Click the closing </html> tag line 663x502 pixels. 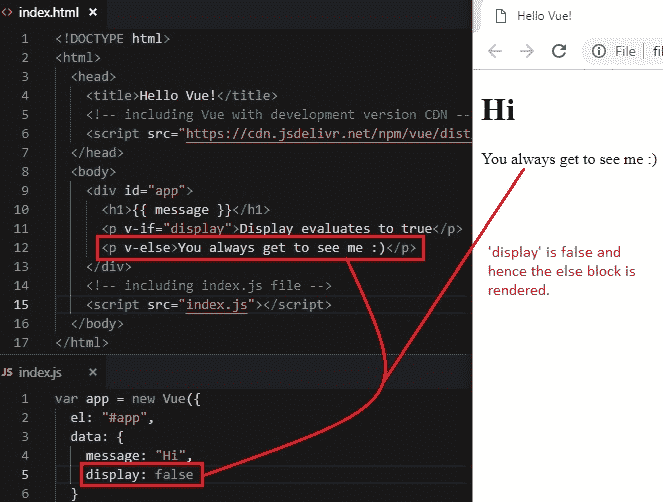82,343
